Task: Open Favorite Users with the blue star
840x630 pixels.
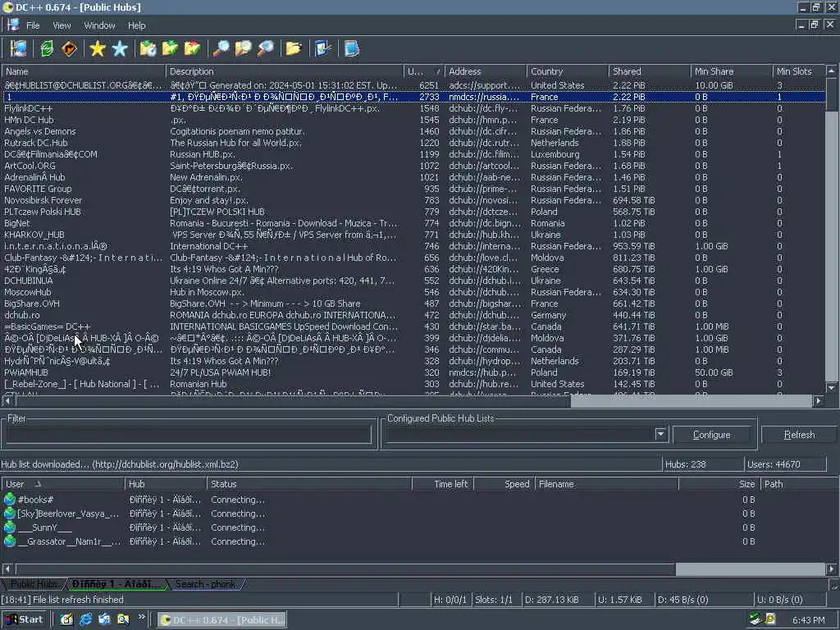Action: click(120, 48)
